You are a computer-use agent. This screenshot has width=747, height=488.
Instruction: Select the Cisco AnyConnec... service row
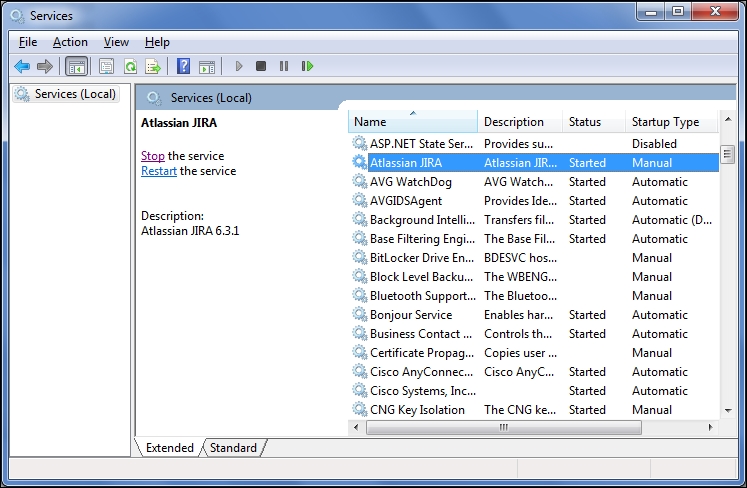534,372
